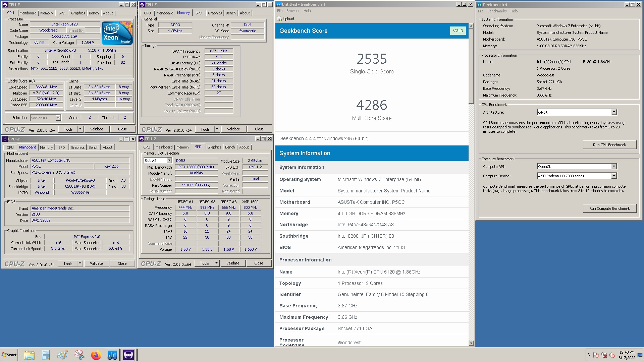Screen dimensions: 644x362
Task: Click the Intel Xeon inside logo
Action: [x=117, y=33]
